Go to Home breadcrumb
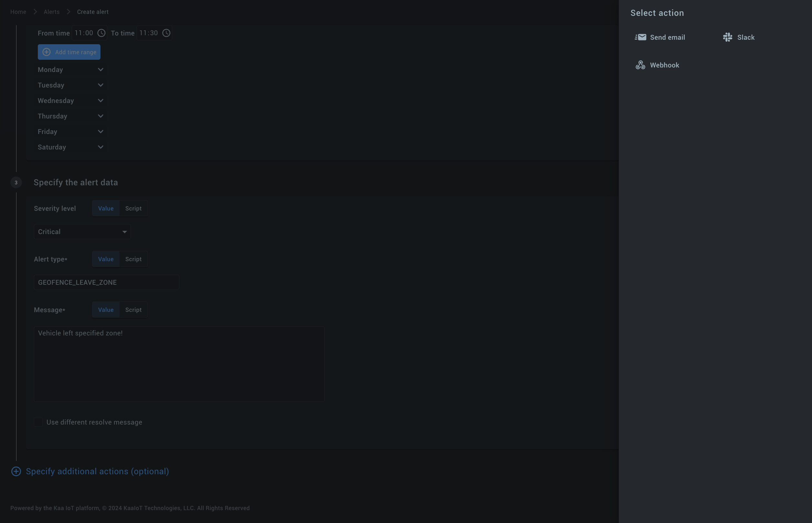 click(x=18, y=12)
